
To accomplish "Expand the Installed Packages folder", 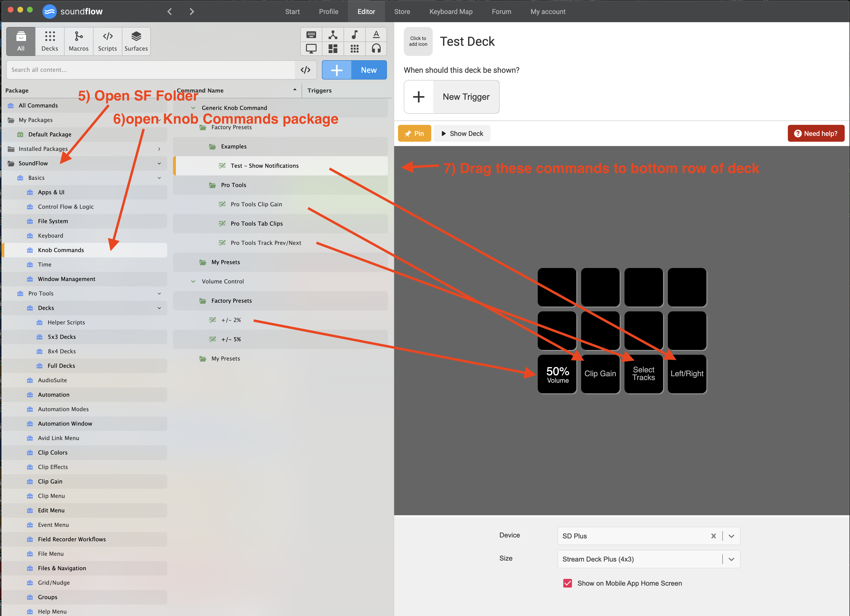I will tap(159, 149).
